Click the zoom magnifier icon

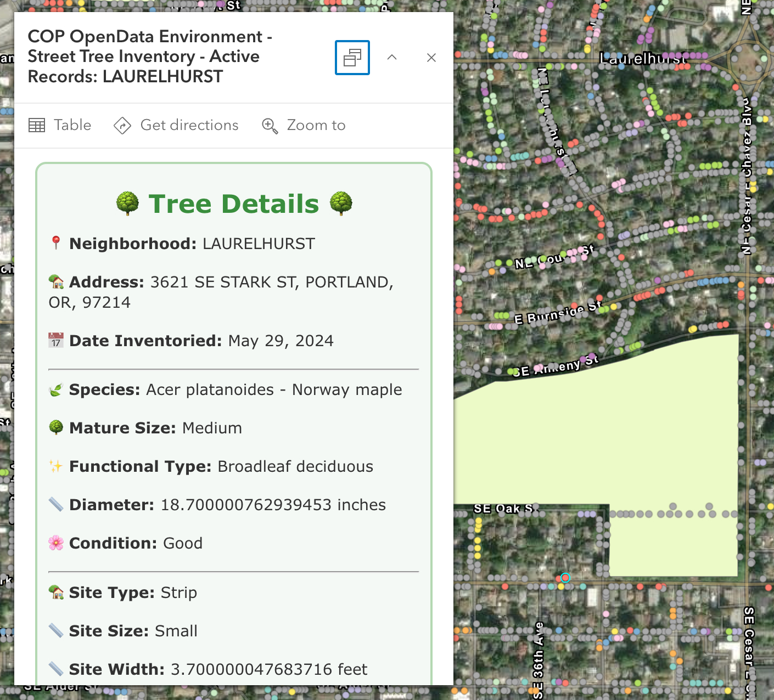270,126
